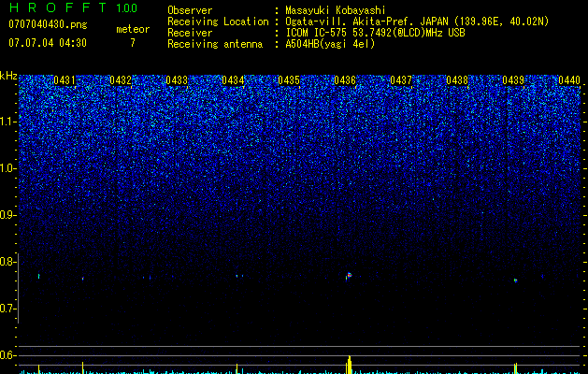Click the Receiving Location label
Image resolution: width=588 pixels, height=374 pixels.
[218, 22]
